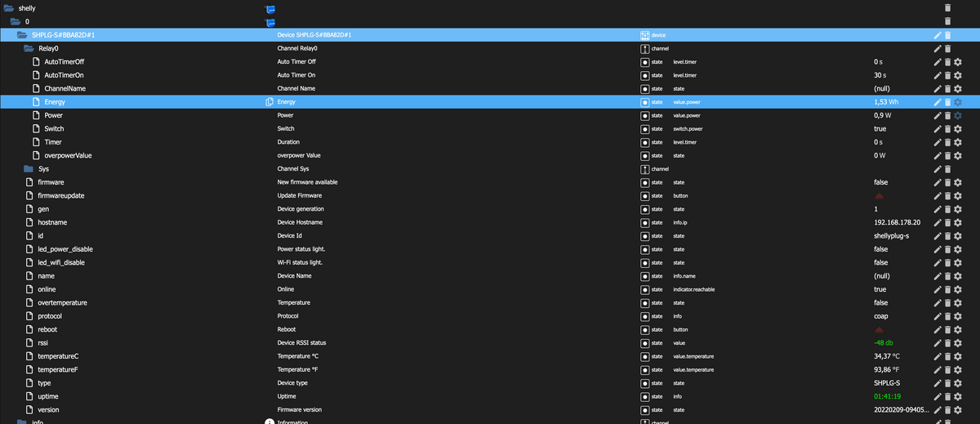Select the firmware tree item
The width and height of the screenshot is (980, 424).
(51, 182)
